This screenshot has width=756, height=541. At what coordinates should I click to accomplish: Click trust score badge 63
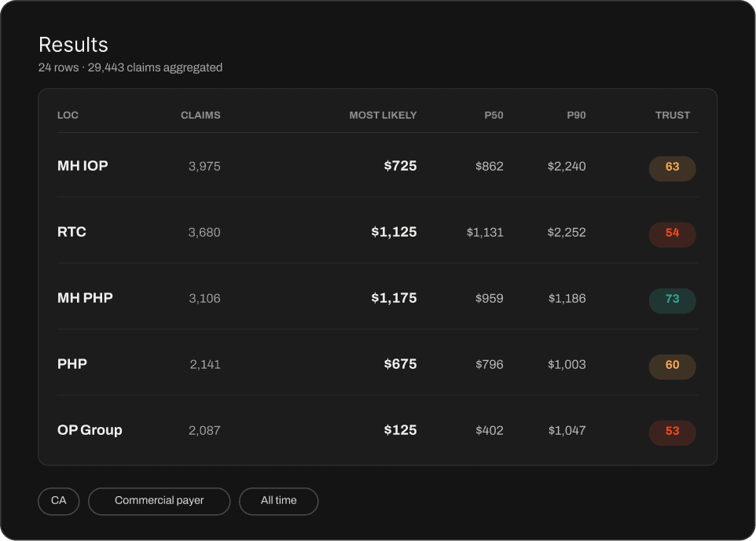[x=673, y=168]
